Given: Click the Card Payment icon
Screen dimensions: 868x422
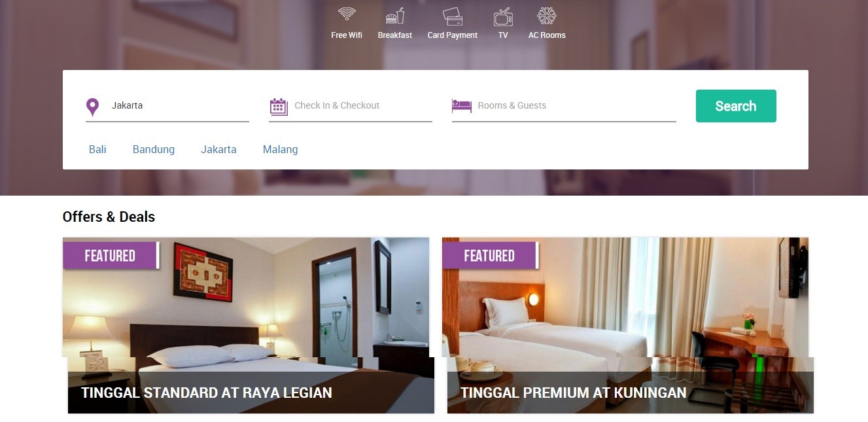Looking at the screenshot, I should click(453, 16).
